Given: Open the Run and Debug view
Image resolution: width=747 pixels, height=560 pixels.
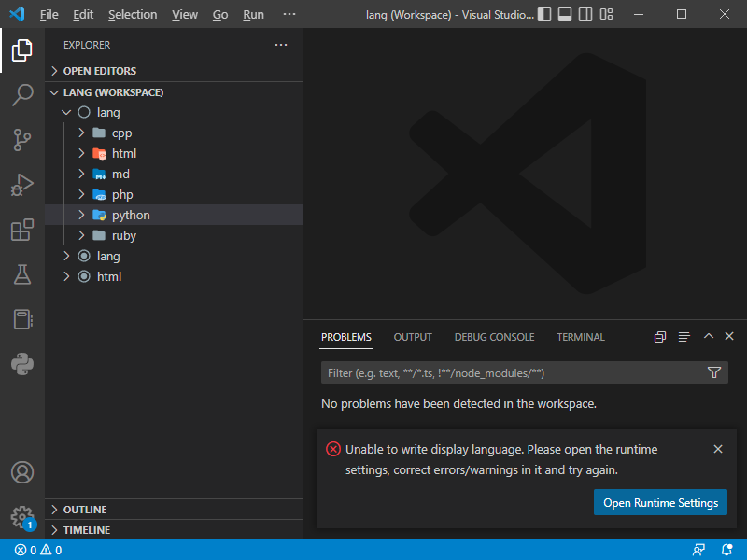Looking at the screenshot, I should point(22,185).
